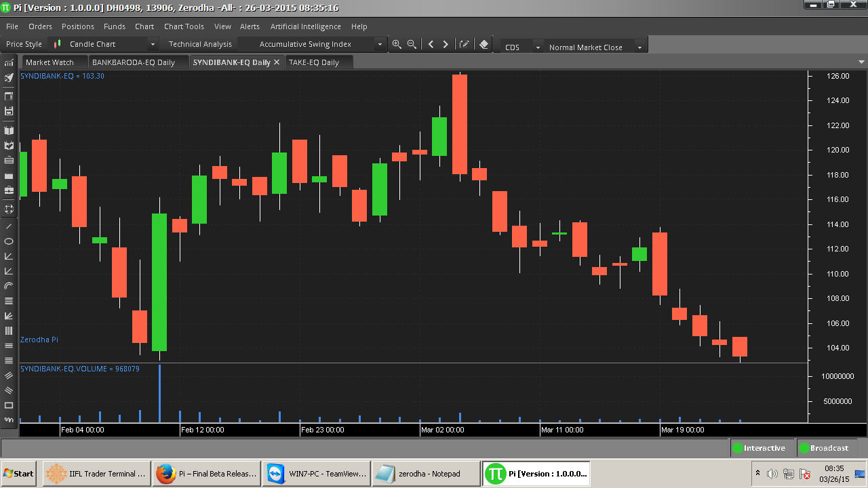Click the left arrow chart navigation icon
The height and width of the screenshot is (488, 868).
pos(431,44)
